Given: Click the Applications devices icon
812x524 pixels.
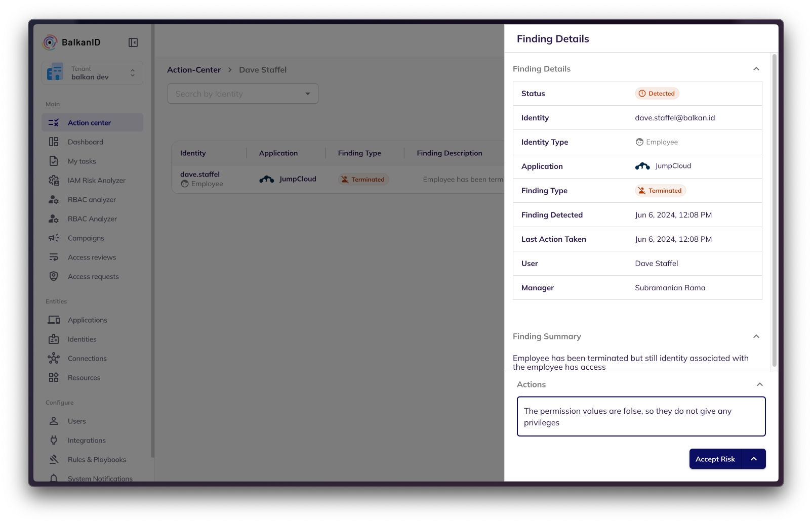Looking at the screenshot, I should click(54, 320).
